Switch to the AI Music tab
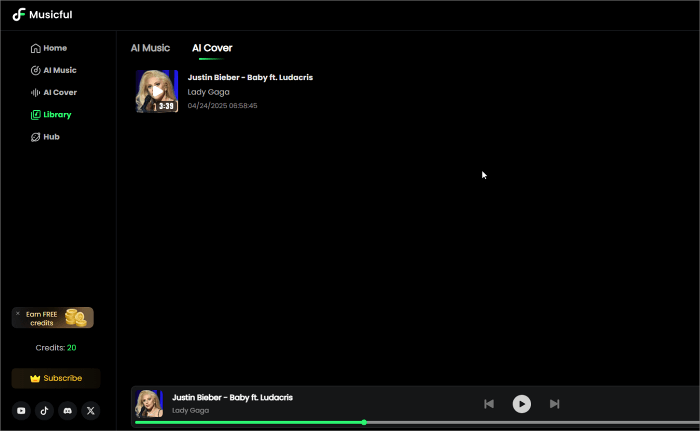This screenshot has height=431, width=700. (150, 48)
